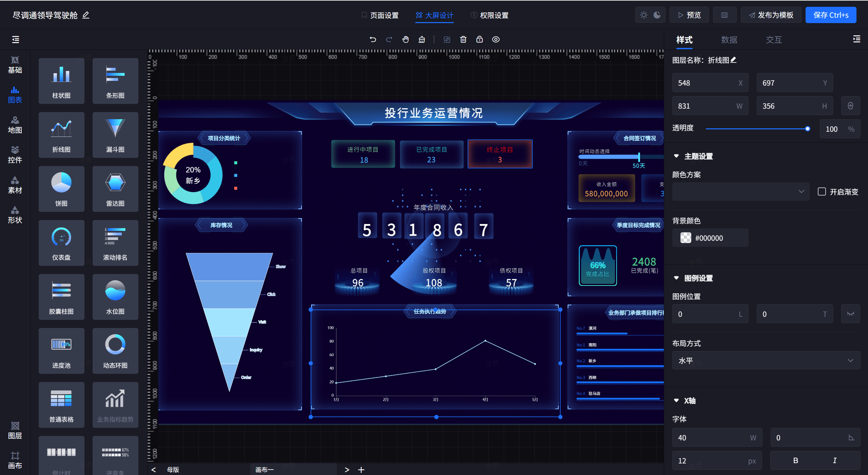Click the undo arrow icon

(x=373, y=39)
